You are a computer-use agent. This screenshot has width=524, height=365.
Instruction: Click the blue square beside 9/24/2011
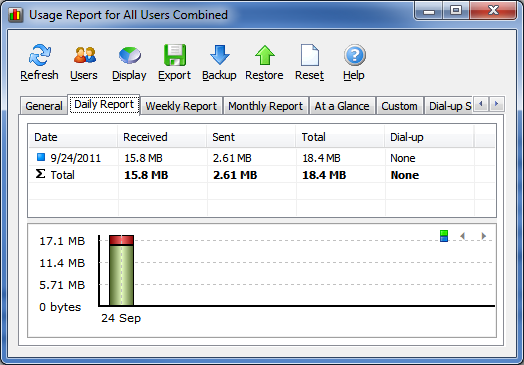(41, 157)
